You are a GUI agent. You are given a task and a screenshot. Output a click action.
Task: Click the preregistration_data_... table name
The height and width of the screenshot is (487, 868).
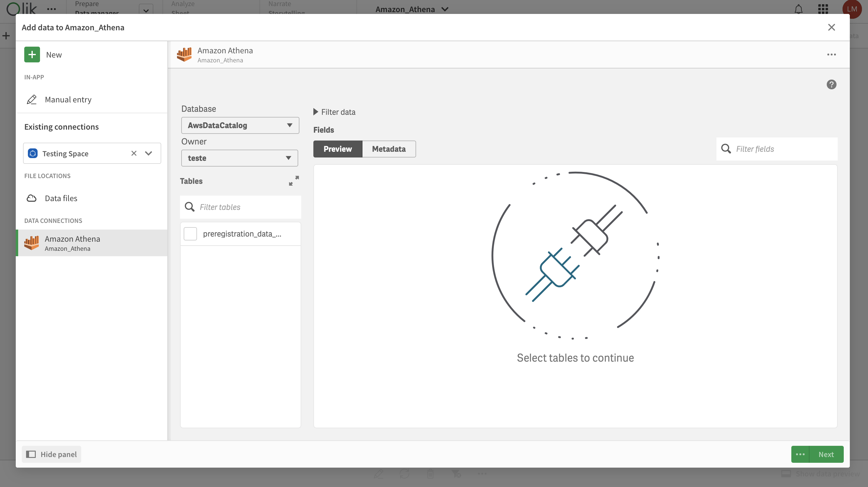coord(242,234)
